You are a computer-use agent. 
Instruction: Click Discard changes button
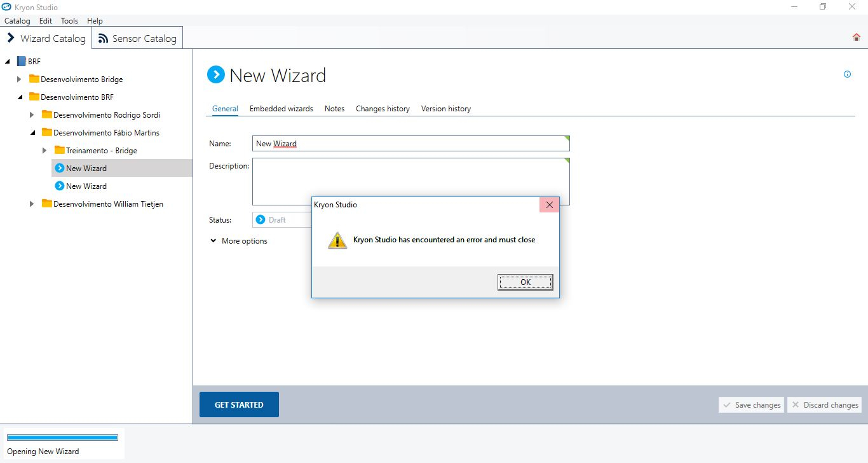pos(824,404)
